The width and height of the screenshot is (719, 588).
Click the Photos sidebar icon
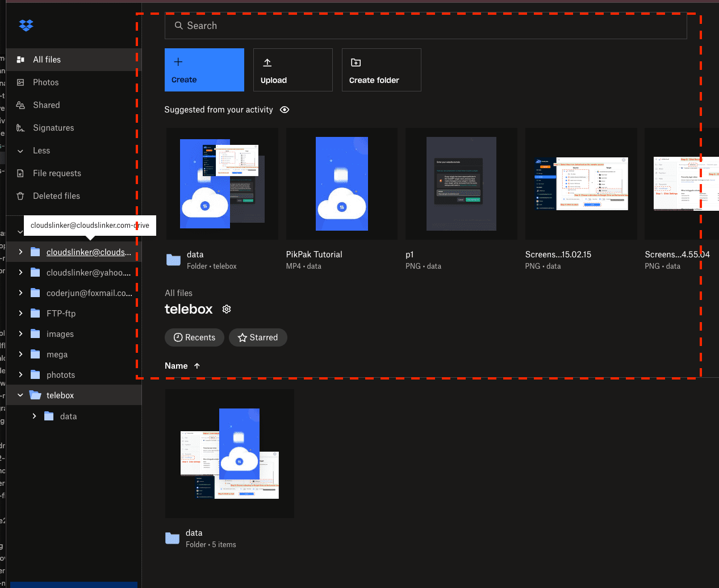pyautogui.click(x=20, y=82)
